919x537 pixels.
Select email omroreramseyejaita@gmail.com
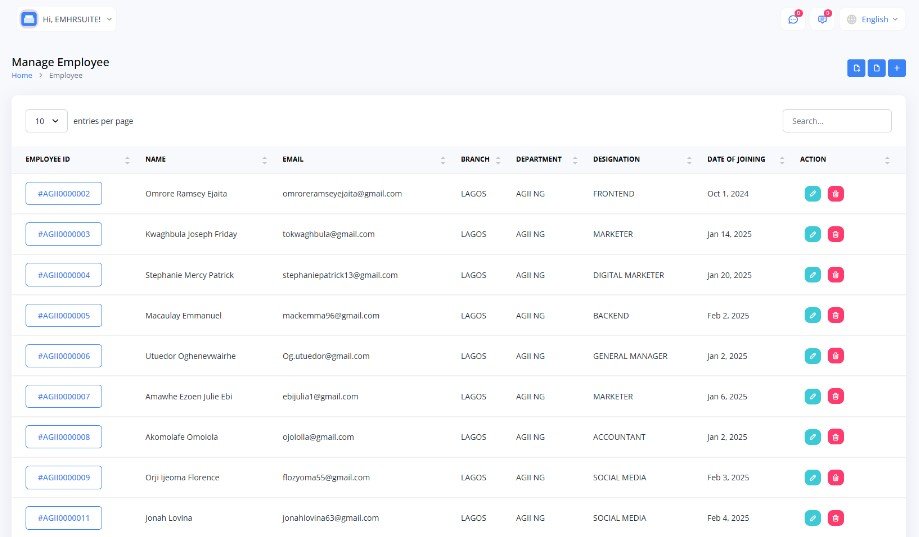[x=342, y=193]
